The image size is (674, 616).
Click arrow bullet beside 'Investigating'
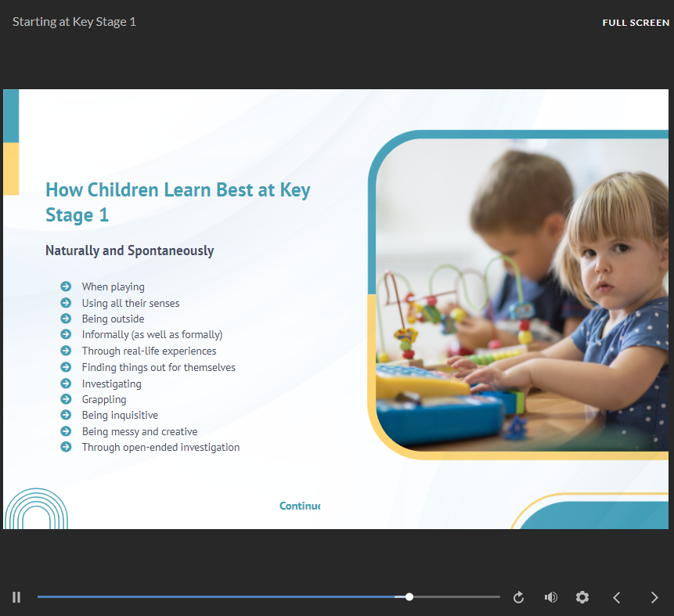[66, 384]
